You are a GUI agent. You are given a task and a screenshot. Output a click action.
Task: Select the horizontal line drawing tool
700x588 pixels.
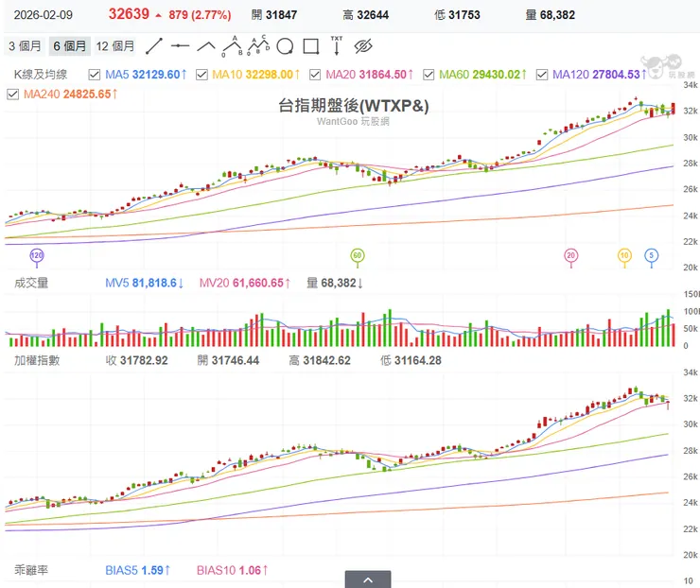point(180,46)
